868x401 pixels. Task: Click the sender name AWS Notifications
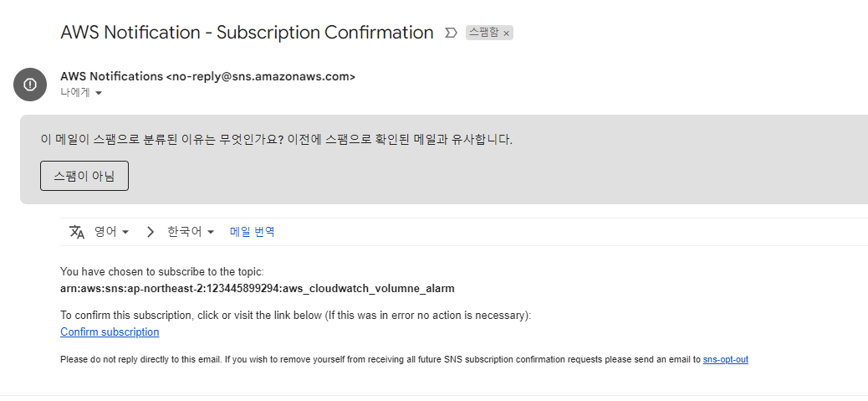(111, 76)
